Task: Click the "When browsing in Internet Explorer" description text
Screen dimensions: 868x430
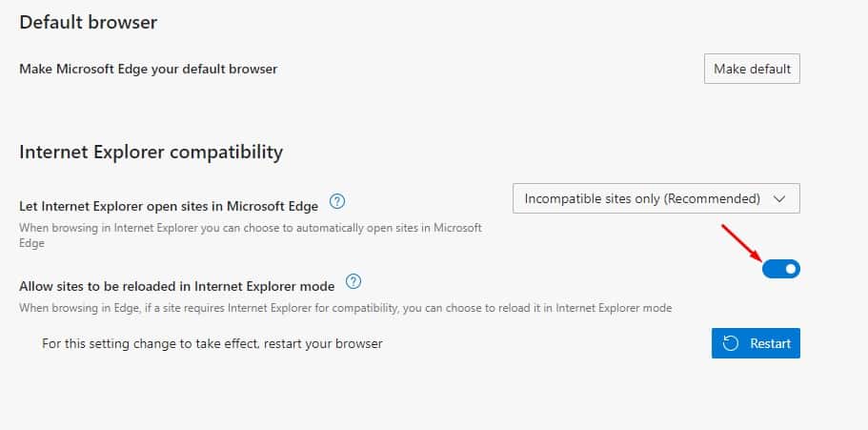Action: 251,235
